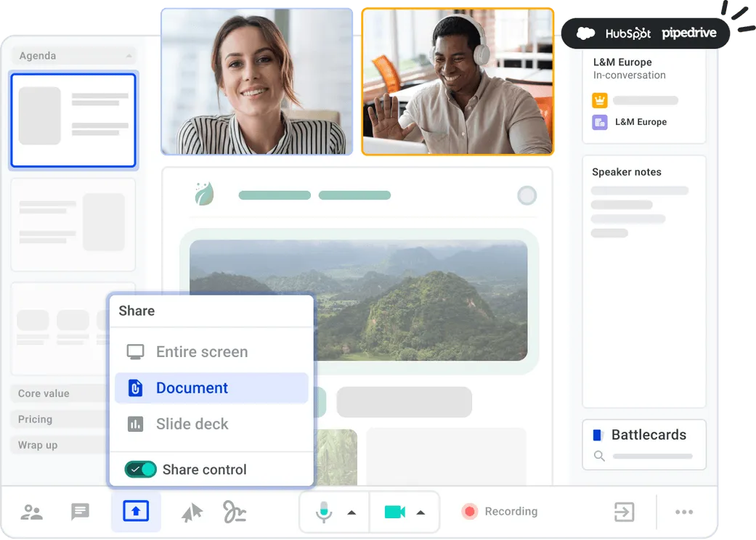Turn off the camera icon

(394, 512)
